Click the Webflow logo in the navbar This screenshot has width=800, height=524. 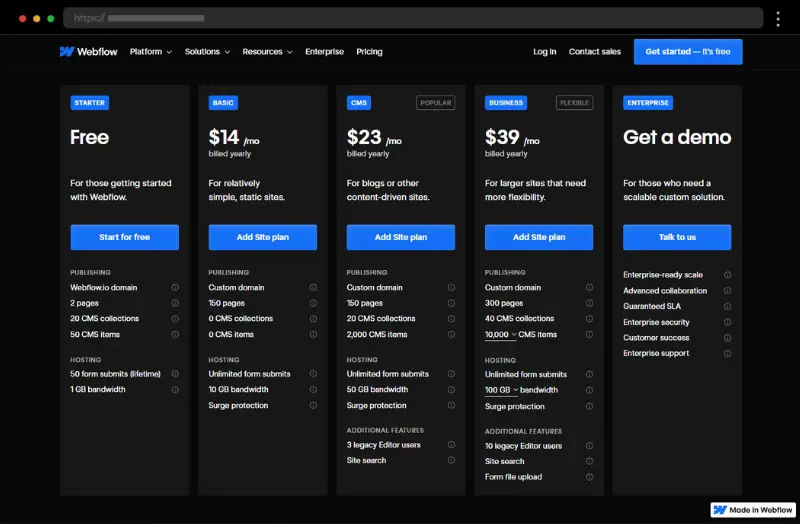[88, 52]
